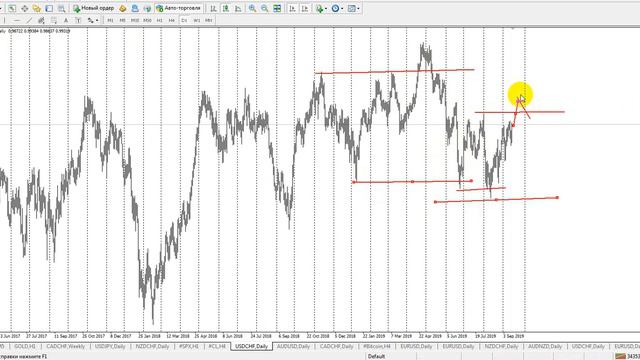Switch chart to candlesticks type
Image resolution: width=640 pixels, height=360 pixels.
(226, 8)
